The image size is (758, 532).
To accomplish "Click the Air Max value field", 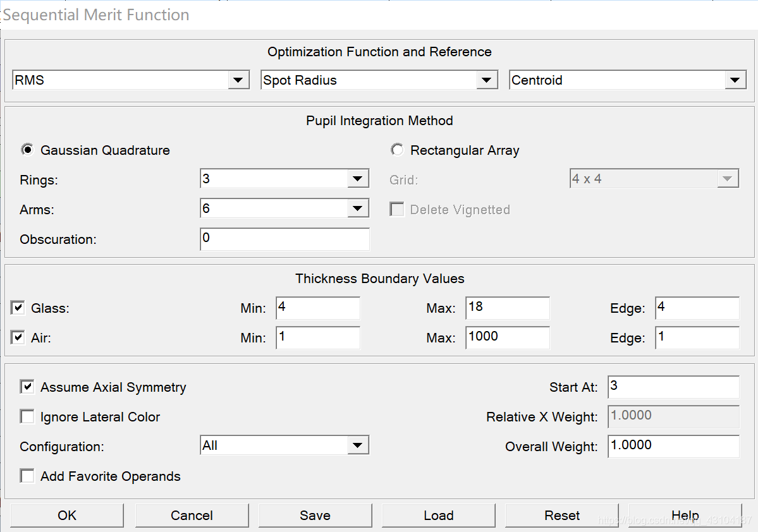I will pos(508,337).
